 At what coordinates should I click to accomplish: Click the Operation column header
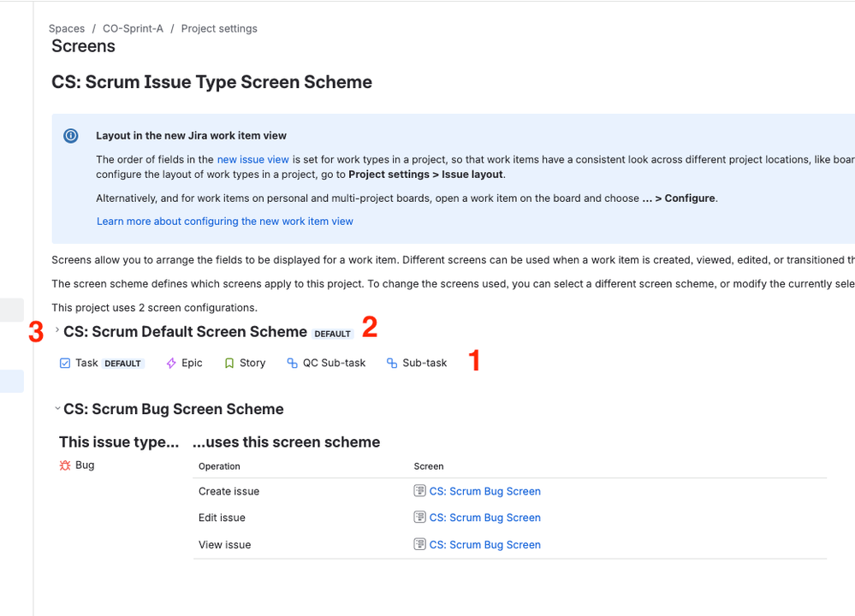219,466
